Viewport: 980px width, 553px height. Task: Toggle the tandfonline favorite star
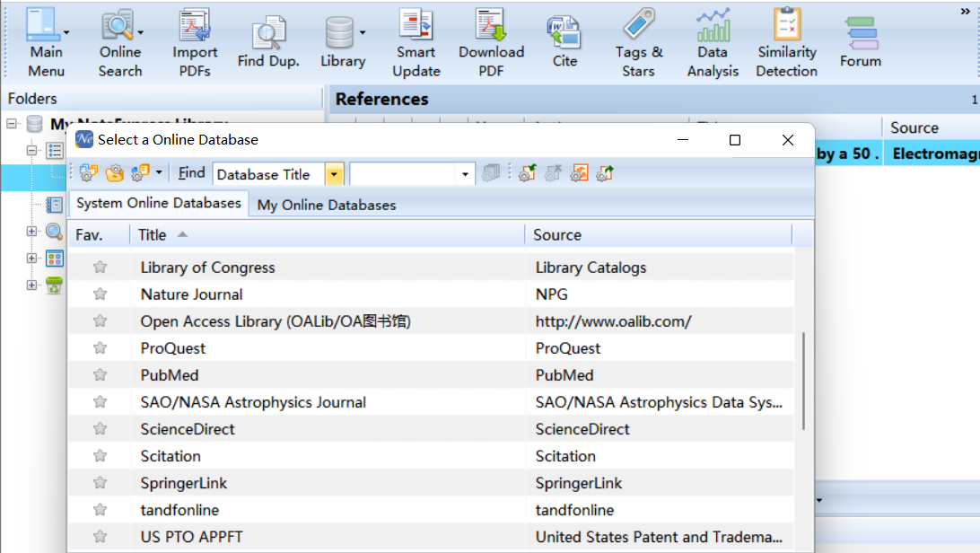pos(100,509)
